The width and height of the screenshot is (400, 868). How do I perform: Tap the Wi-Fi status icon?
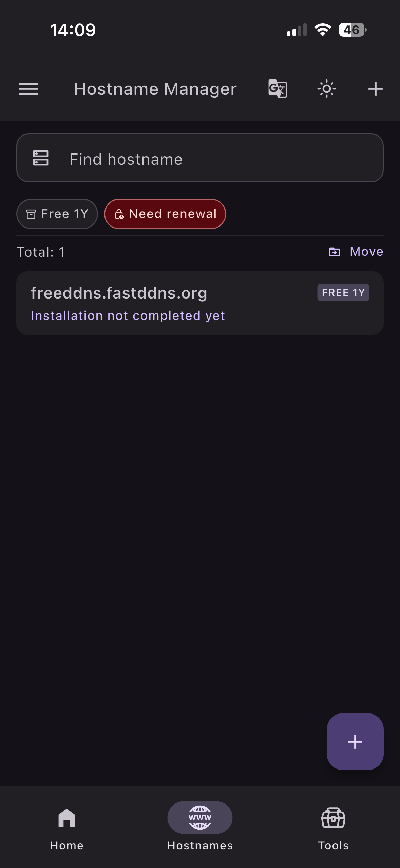tap(323, 30)
